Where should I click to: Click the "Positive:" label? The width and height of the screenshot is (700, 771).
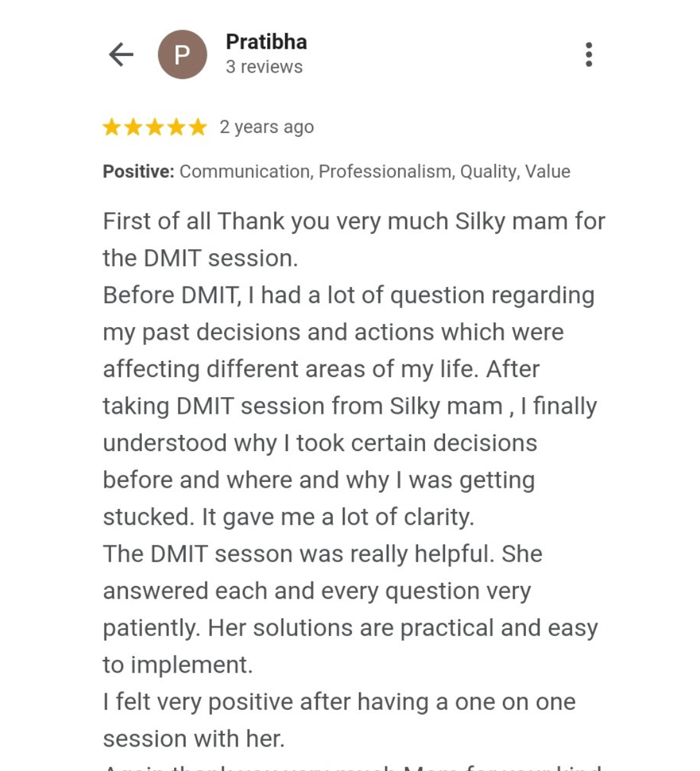(x=138, y=172)
